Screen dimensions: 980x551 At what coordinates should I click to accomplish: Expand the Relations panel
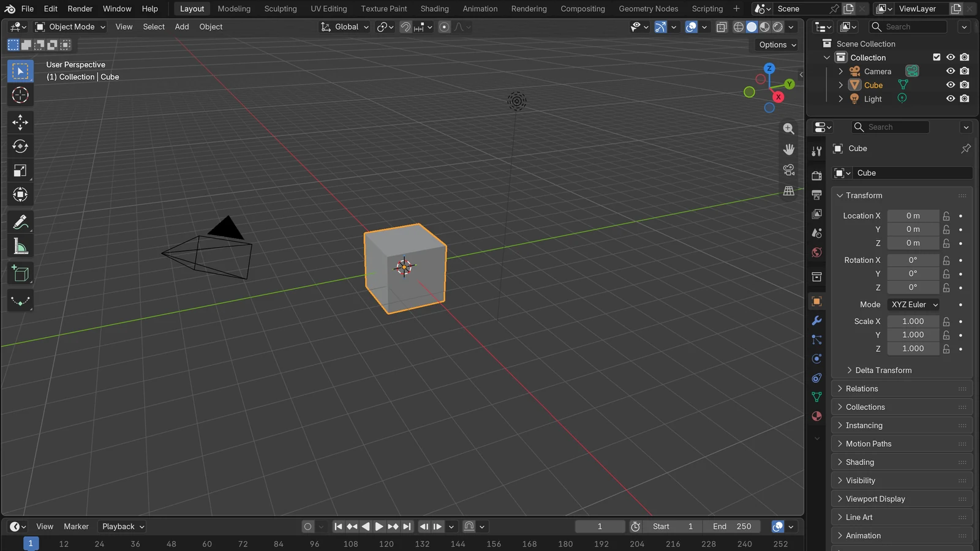tap(902, 389)
